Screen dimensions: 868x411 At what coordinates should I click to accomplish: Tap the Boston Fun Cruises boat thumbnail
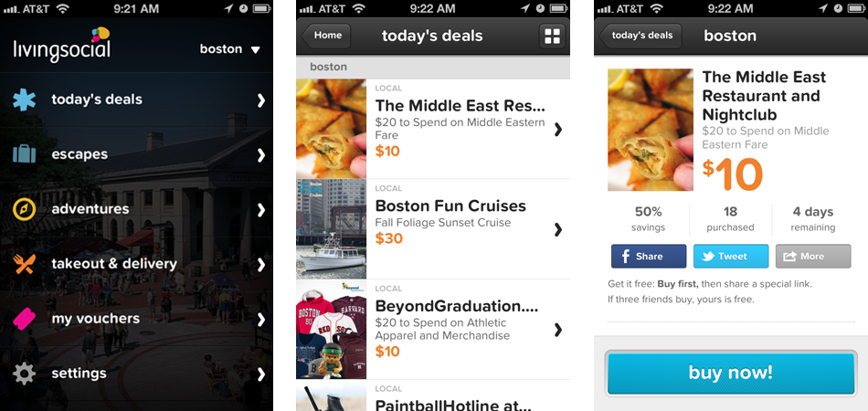[331, 229]
